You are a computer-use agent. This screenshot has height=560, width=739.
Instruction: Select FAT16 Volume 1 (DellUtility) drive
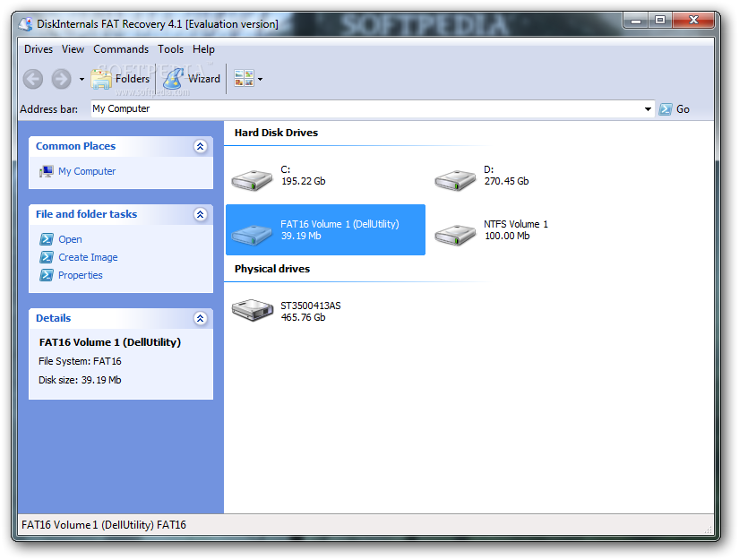click(x=325, y=230)
